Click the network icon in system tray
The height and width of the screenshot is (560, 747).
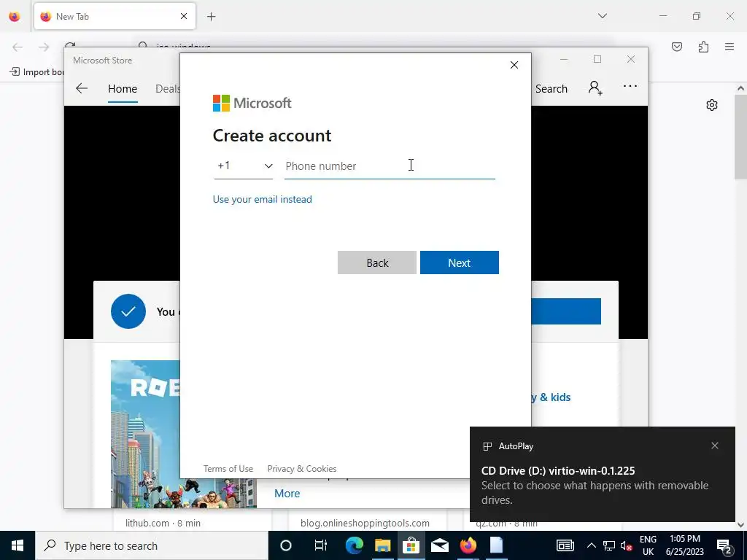(x=609, y=545)
